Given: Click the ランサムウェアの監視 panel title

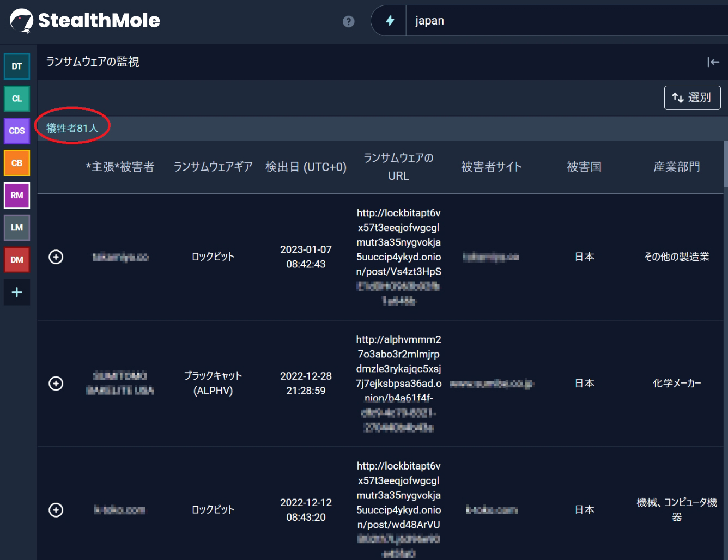Looking at the screenshot, I should [x=93, y=62].
